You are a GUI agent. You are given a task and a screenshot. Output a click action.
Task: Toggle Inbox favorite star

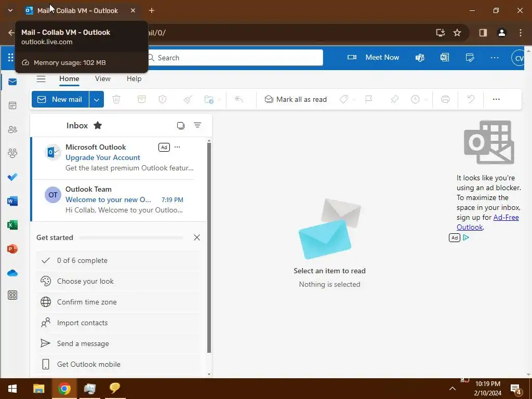(98, 126)
